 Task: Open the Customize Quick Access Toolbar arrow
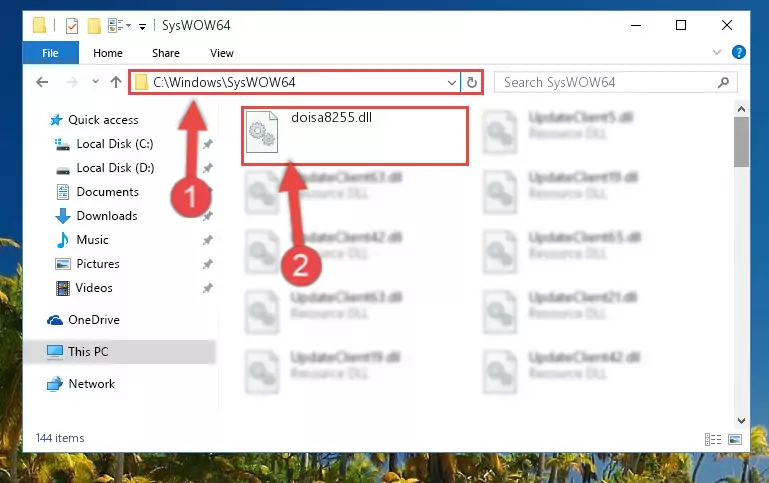pos(142,26)
